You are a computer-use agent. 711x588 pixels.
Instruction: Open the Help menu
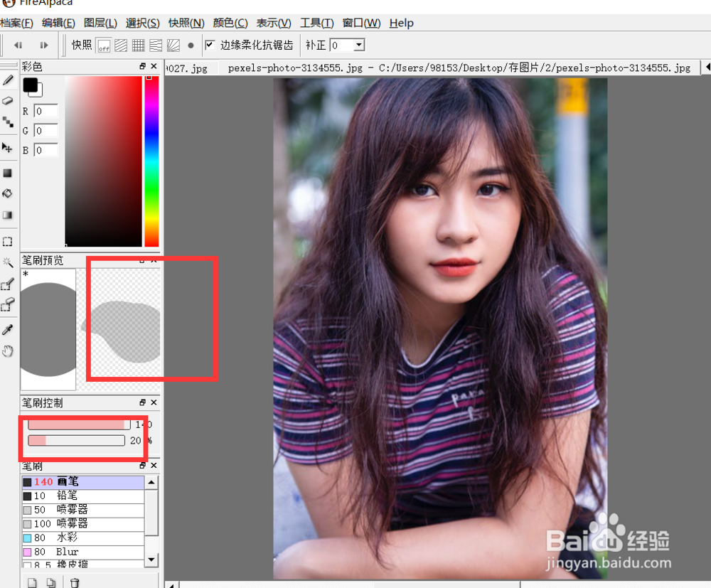coord(401,23)
